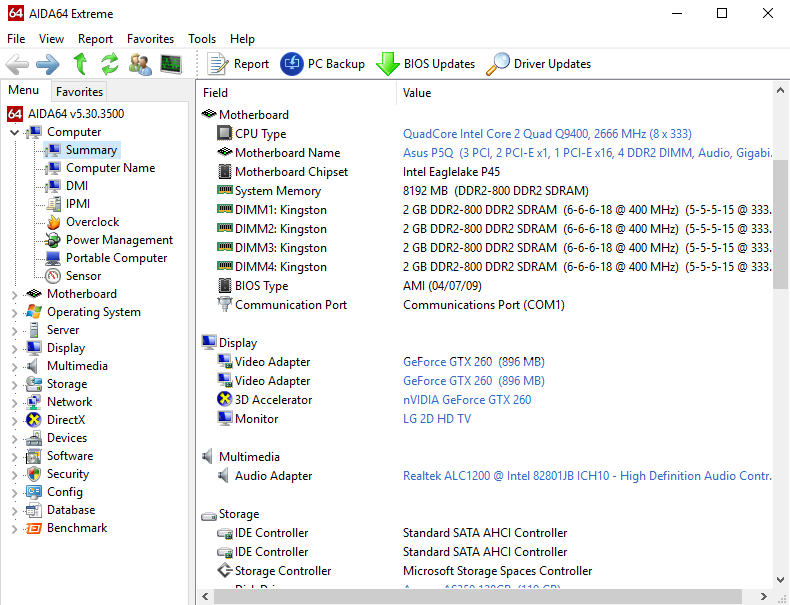Select Summary in the tree
Image resolution: width=790 pixels, height=605 pixels.
tap(91, 150)
